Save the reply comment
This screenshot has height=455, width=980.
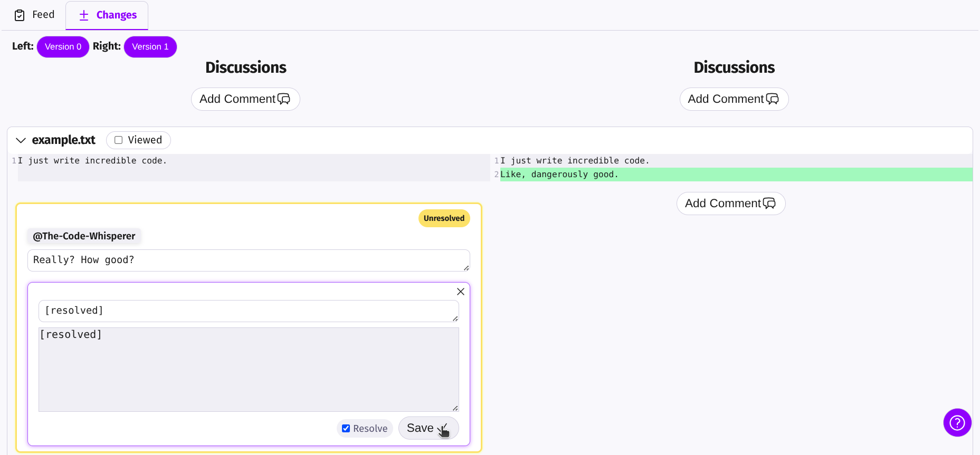[x=429, y=428]
